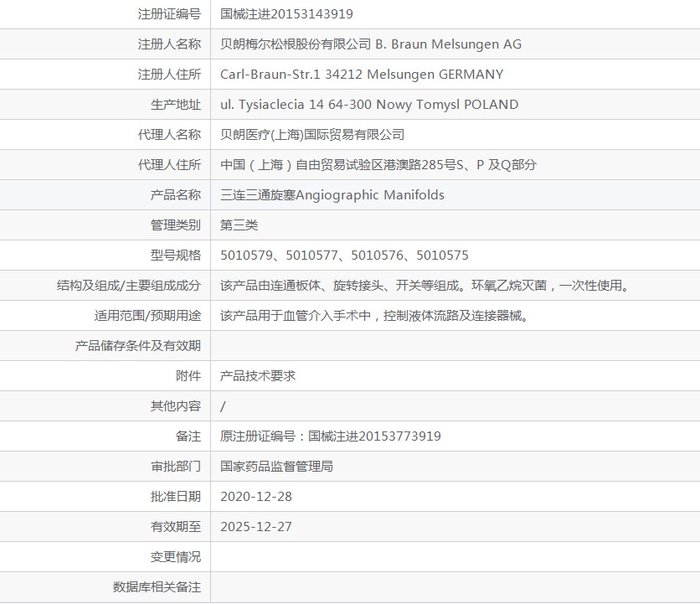Click the 产品储存条件及有效期 label
Image resolution: width=700 pixels, height=604 pixels.
click(x=138, y=345)
